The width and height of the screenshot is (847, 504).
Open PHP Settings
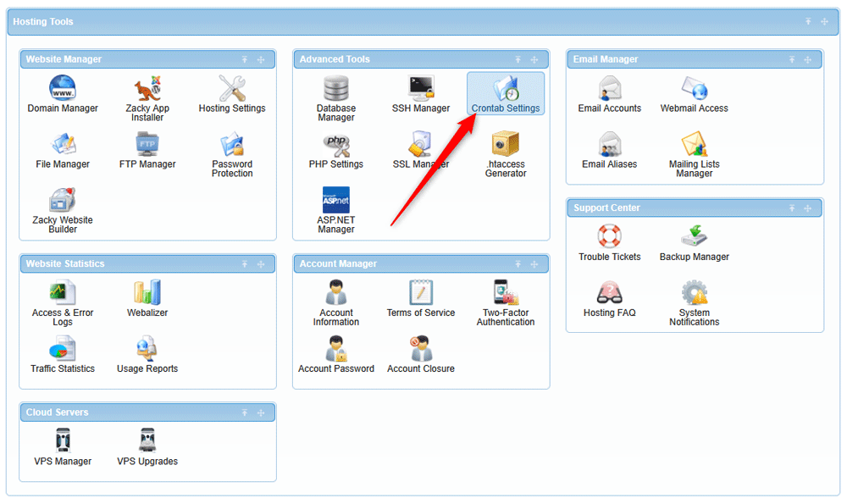coord(335,151)
